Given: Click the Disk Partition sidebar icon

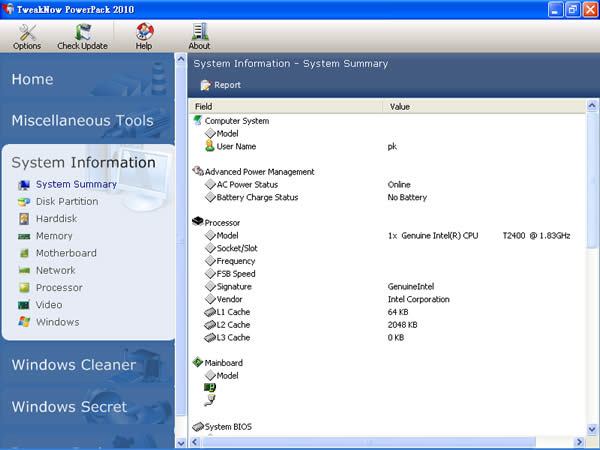Looking at the screenshot, I should point(24,202).
